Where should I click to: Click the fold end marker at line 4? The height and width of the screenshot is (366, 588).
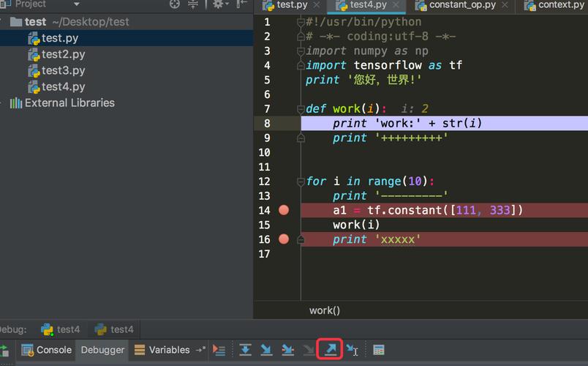(x=301, y=66)
